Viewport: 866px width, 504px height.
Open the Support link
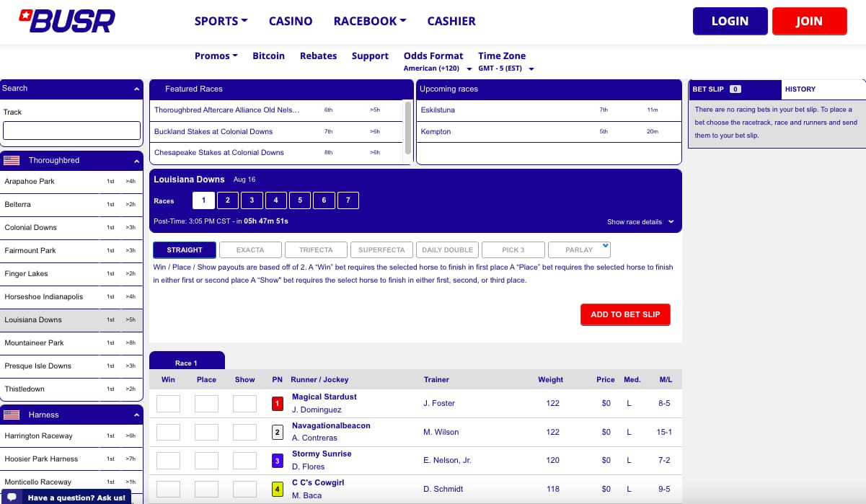[370, 56]
